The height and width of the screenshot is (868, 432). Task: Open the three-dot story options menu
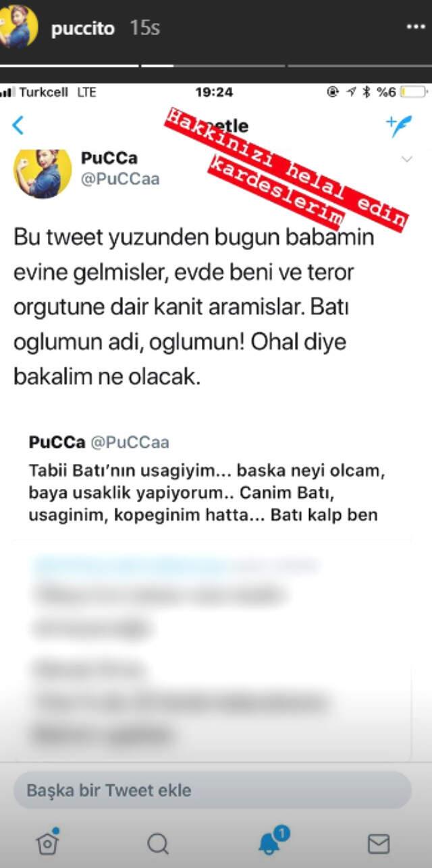pyautogui.click(x=415, y=28)
